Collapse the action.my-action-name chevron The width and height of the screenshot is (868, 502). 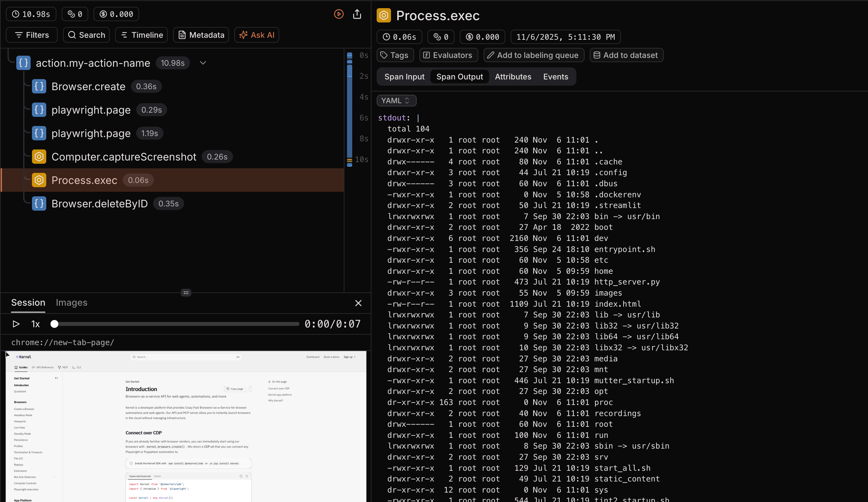[203, 63]
